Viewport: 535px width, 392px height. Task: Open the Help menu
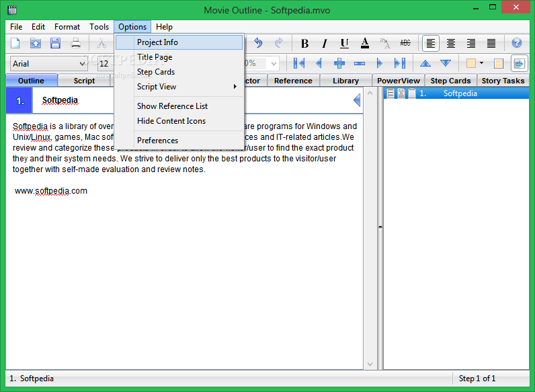point(164,27)
